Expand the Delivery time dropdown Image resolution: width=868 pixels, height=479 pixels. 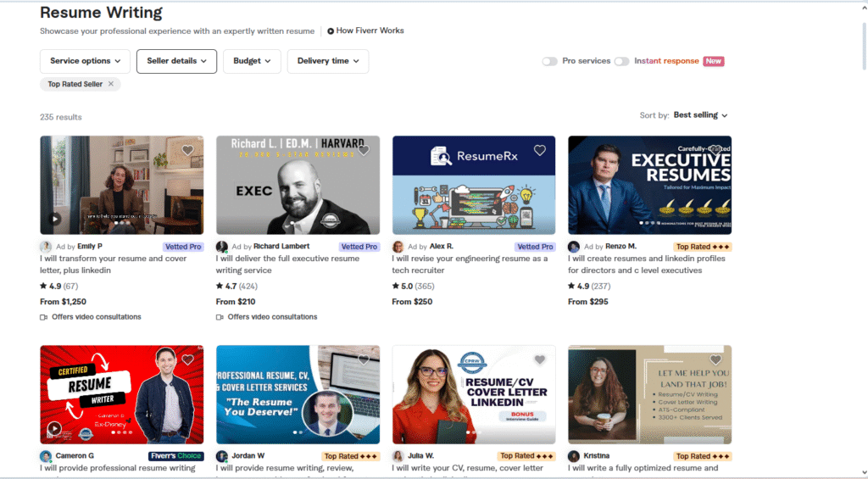pos(328,62)
